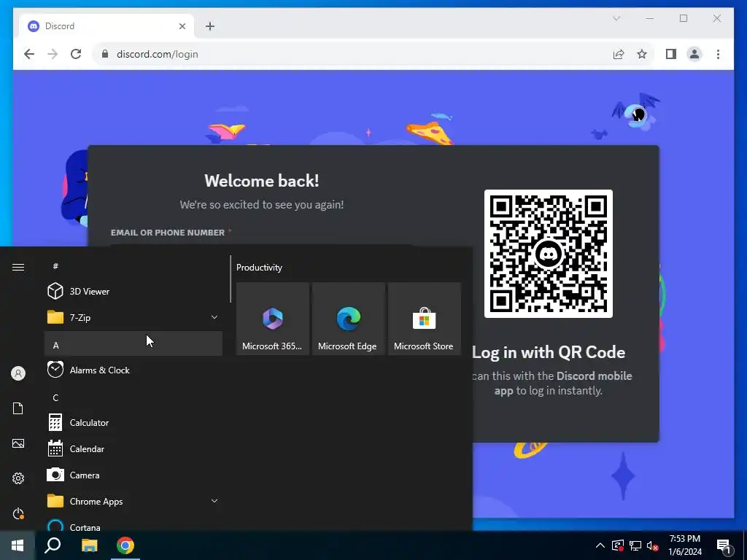Screen dimensions: 747x560
Task: Open the Microsoft 365 tile
Action: pos(273,319)
